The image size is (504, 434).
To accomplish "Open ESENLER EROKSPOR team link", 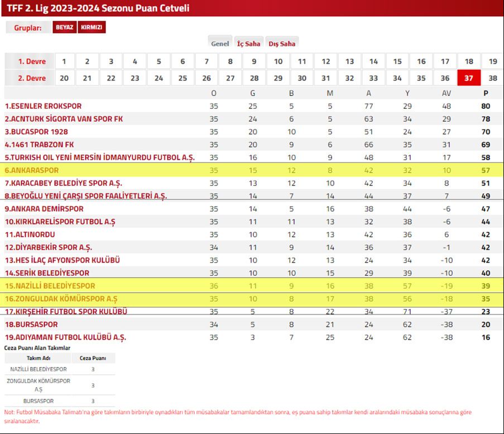I will point(43,106).
